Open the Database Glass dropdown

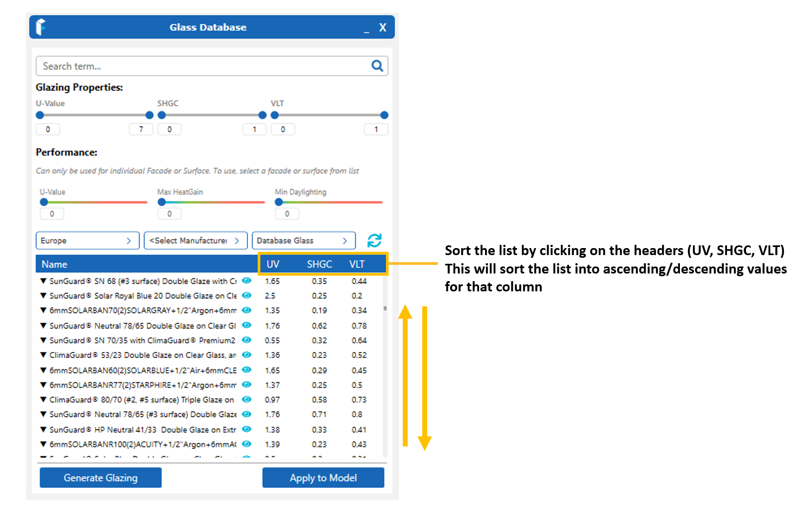coord(304,240)
